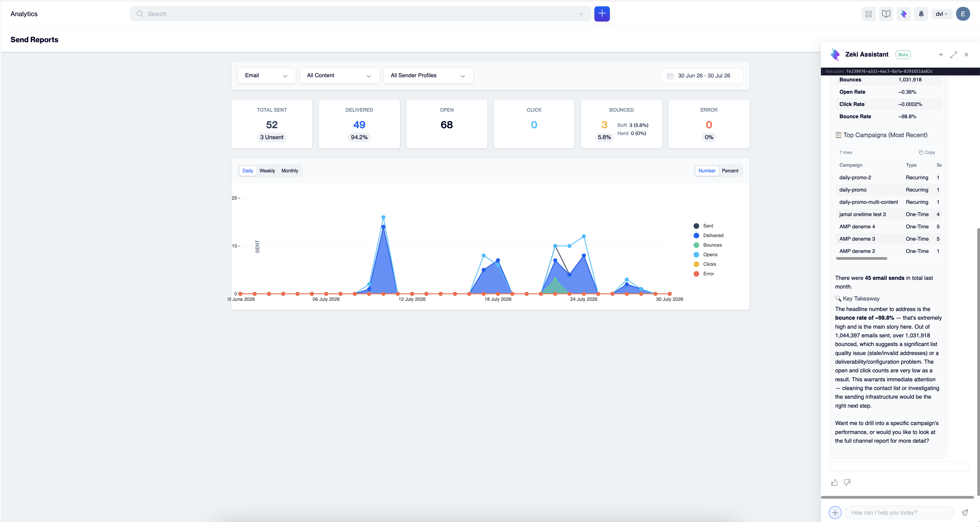Image resolution: width=980 pixels, height=522 pixels.
Task: Send the assistant message
Action: point(965,512)
